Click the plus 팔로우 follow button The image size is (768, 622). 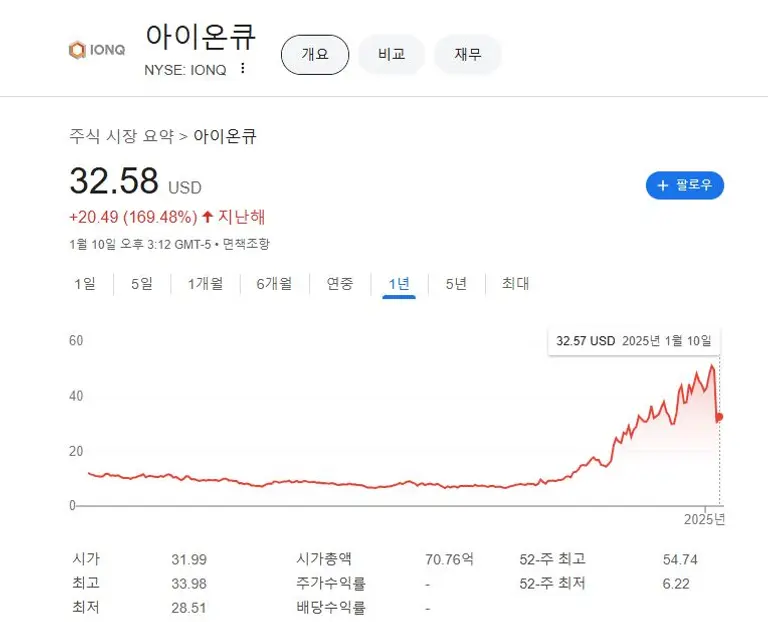(684, 185)
